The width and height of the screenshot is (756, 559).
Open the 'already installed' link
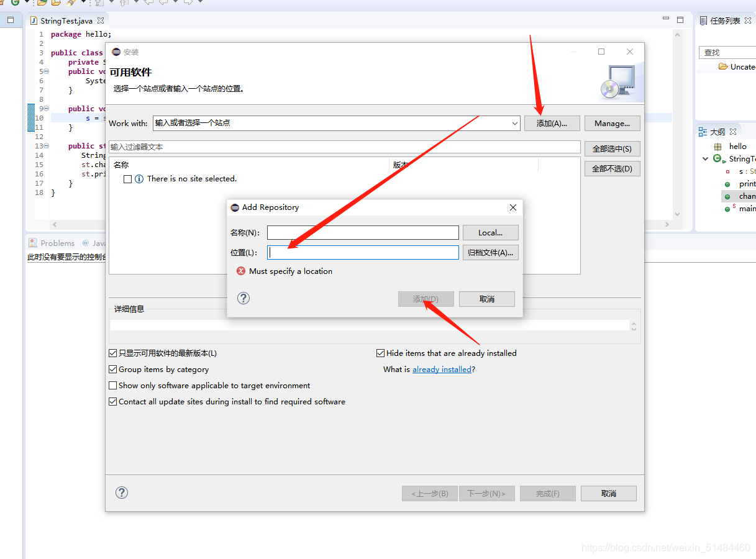tap(442, 370)
